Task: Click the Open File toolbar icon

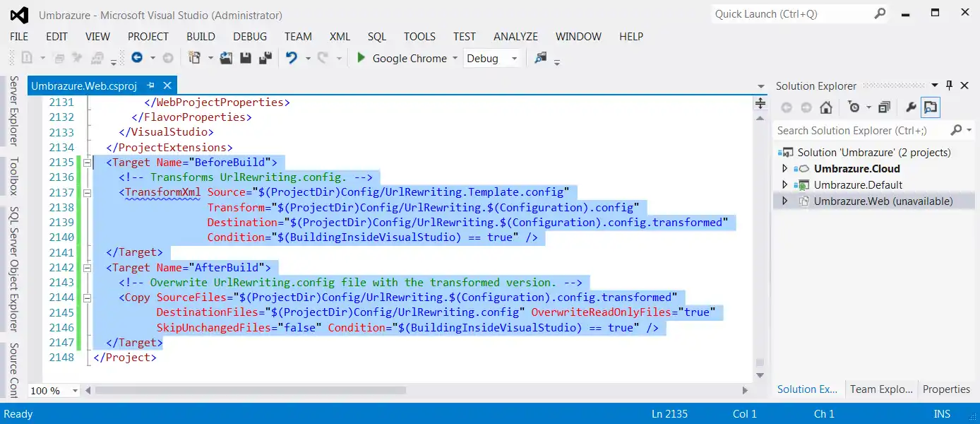Action: [x=227, y=59]
